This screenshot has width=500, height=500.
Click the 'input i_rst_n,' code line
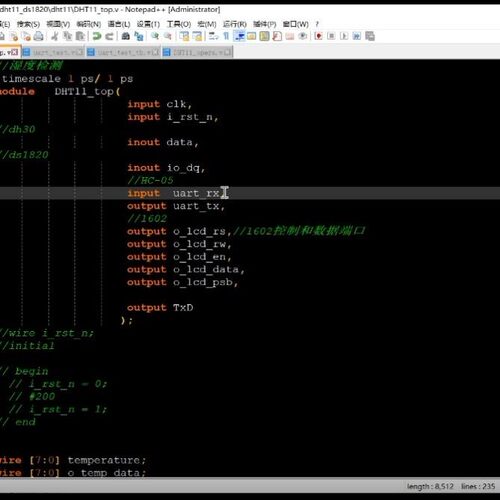click(x=173, y=117)
